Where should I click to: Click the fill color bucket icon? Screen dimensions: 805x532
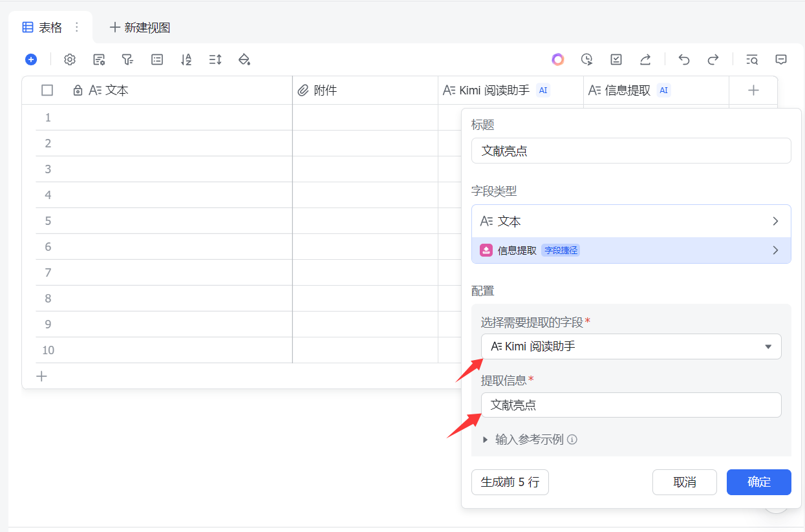pos(244,59)
